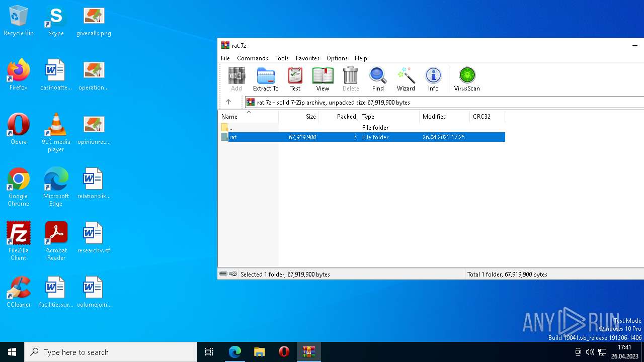Select CCleaner desktop shortcut
This screenshot has width=644, height=362.
19,293
